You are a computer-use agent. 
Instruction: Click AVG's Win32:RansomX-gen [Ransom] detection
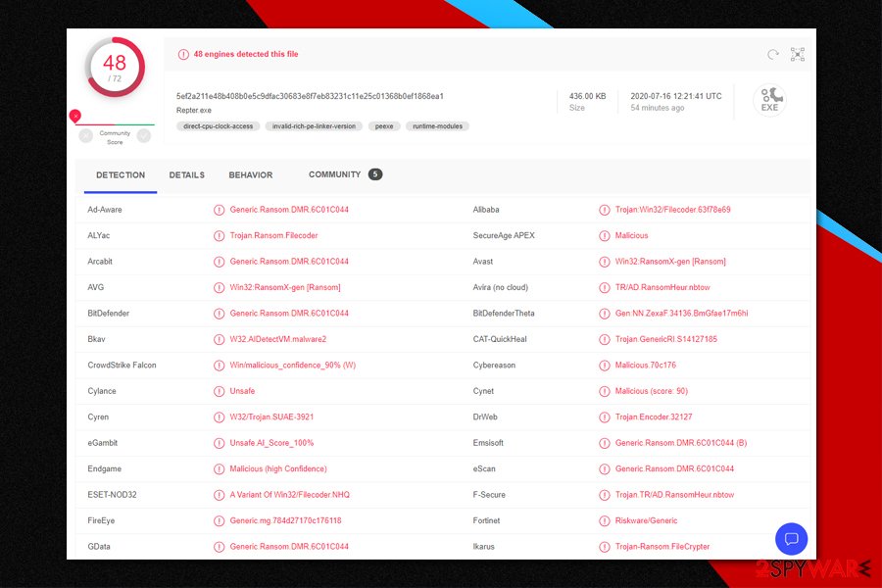click(x=285, y=287)
